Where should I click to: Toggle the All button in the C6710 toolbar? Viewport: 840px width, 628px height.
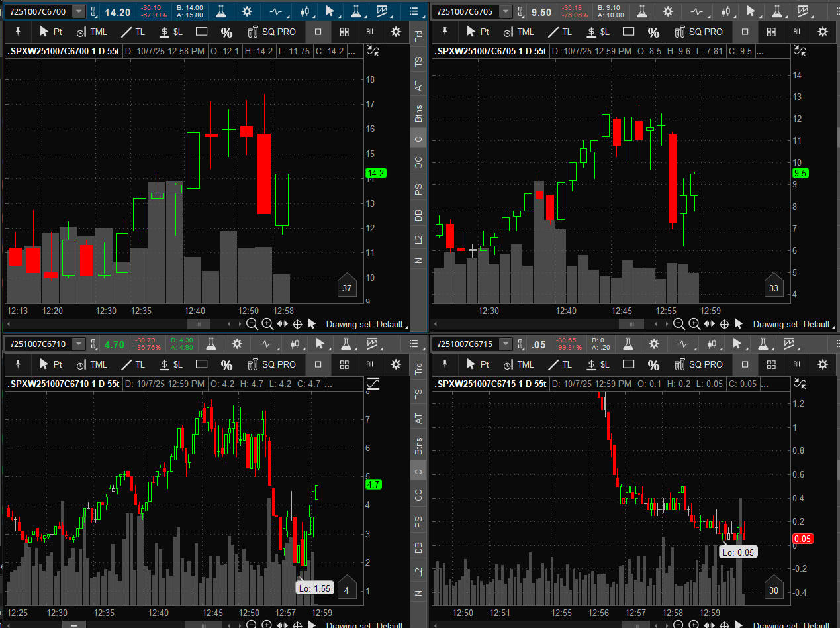[369, 364]
